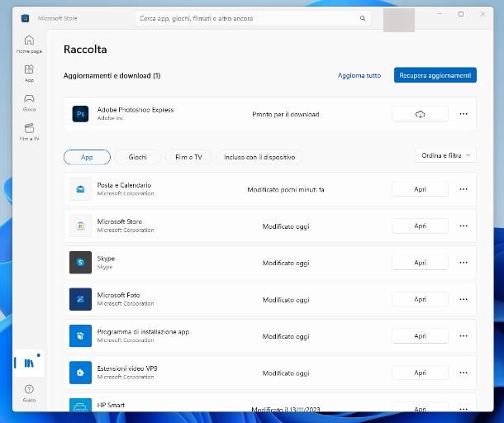This screenshot has width=504, height=423.
Task: Open the Gioco (games) sidebar section
Action: click(x=29, y=102)
